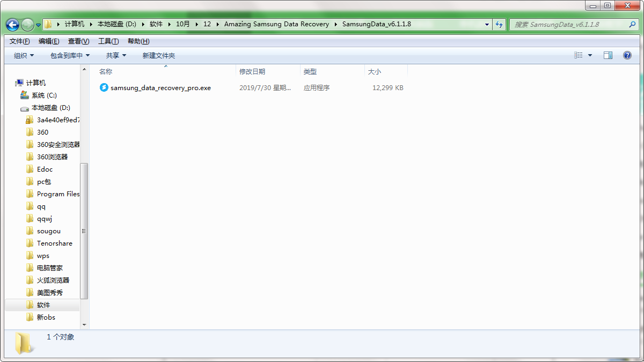Viewport: 644px width, 362px height.
Task: Click Amazing Samsung Data Recovery breadcrumb
Action: tap(276, 24)
